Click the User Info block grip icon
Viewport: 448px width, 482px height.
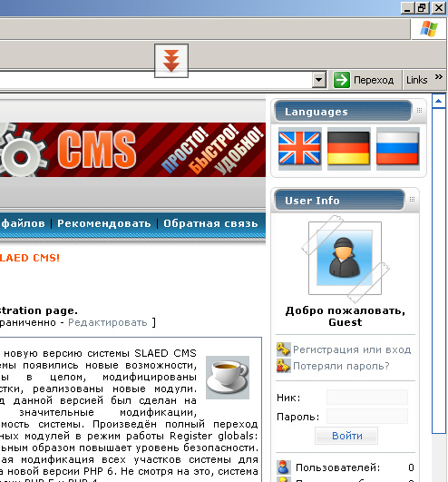(412, 199)
